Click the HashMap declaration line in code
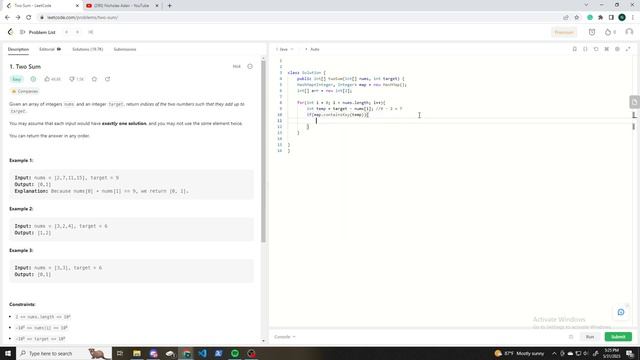 [352, 85]
